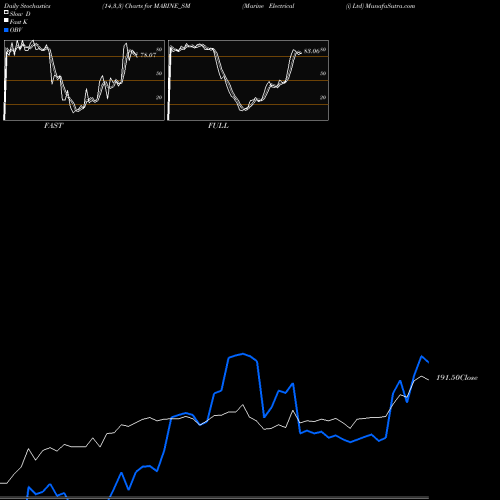The width and height of the screenshot is (500, 500).
Task: Click the MunafaSutra.com site text
Action: [390, 6]
